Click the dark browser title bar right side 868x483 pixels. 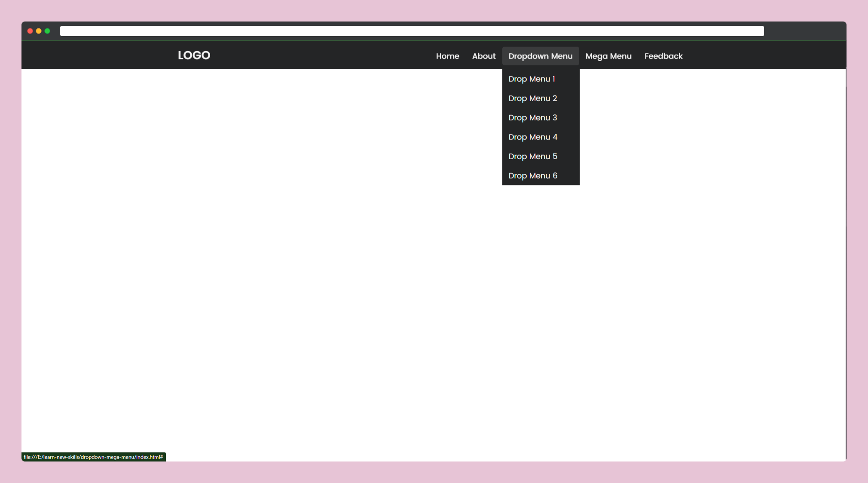pyautogui.click(x=804, y=31)
